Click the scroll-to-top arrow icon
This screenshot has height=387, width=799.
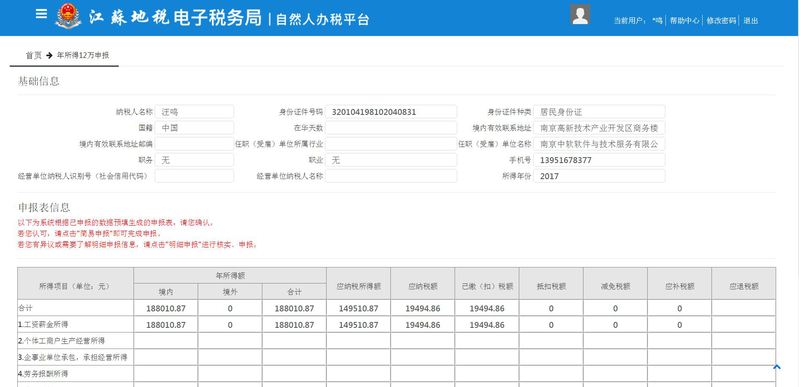[x=777, y=367]
